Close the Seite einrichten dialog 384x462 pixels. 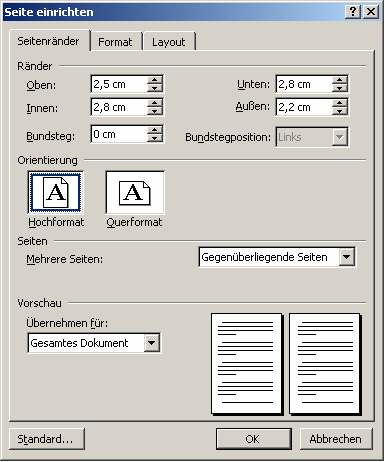[371, 12]
